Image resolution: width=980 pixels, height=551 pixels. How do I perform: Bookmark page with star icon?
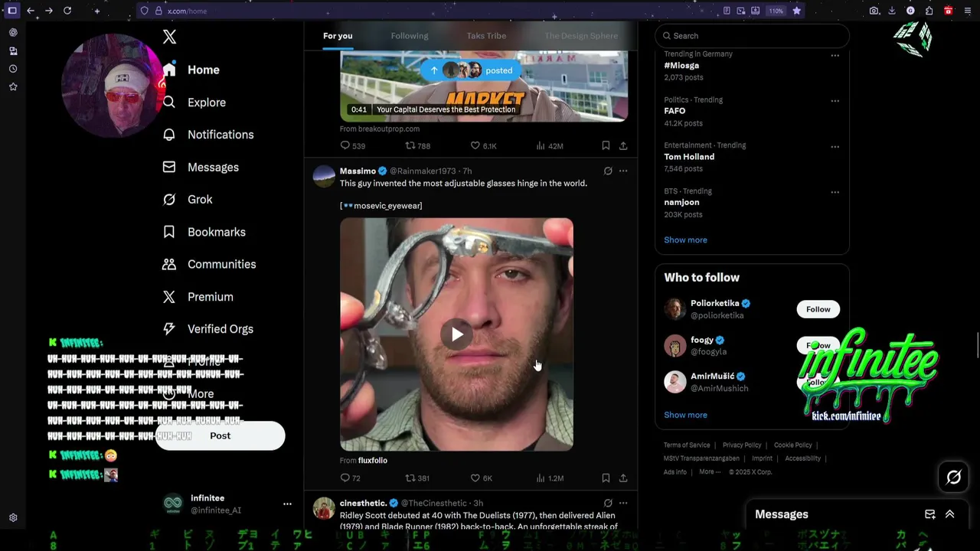[797, 11]
